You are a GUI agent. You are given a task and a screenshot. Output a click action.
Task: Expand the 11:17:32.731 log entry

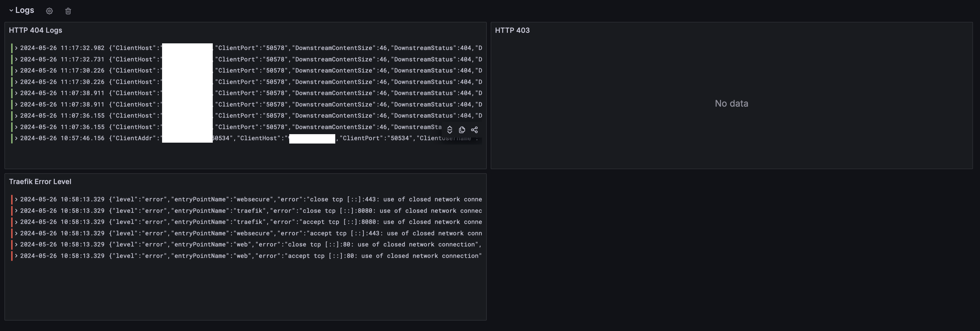tap(16, 59)
